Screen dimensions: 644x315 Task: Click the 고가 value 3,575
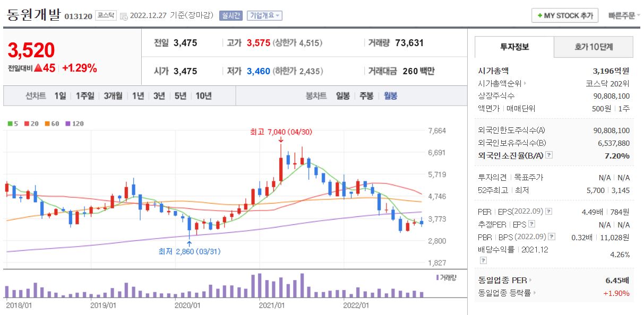259,43
